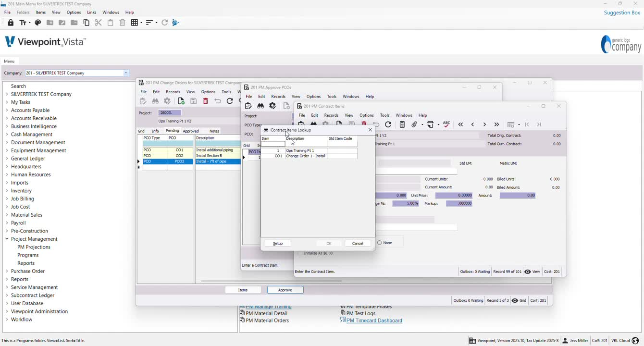The image size is (644, 346).
Task: Open the Suggestion Box link
Action: [x=622, y=12]
